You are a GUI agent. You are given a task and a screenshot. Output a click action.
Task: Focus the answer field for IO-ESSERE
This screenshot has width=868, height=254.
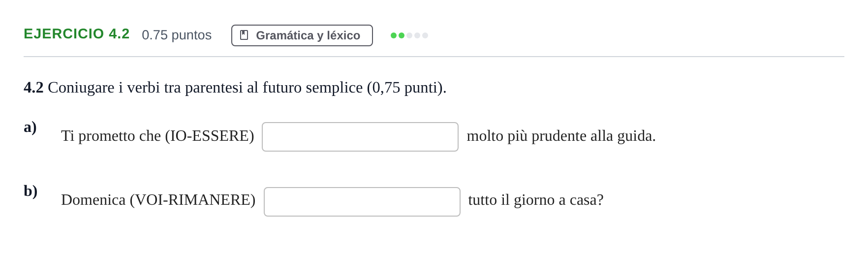click(360, 137)
